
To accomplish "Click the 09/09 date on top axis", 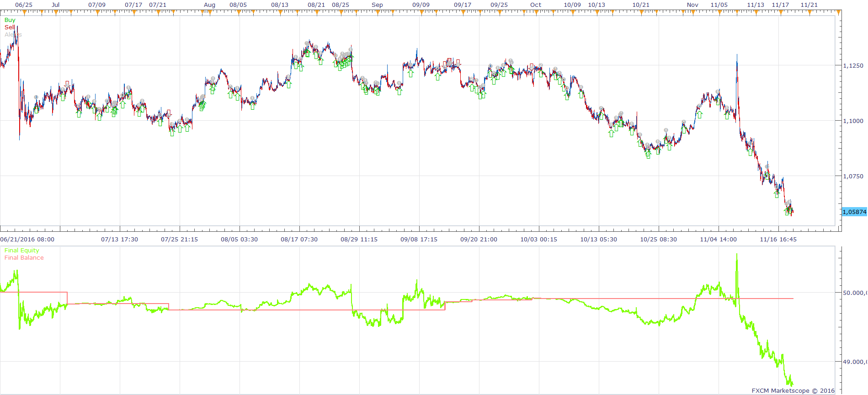I will tap(421, 5).
